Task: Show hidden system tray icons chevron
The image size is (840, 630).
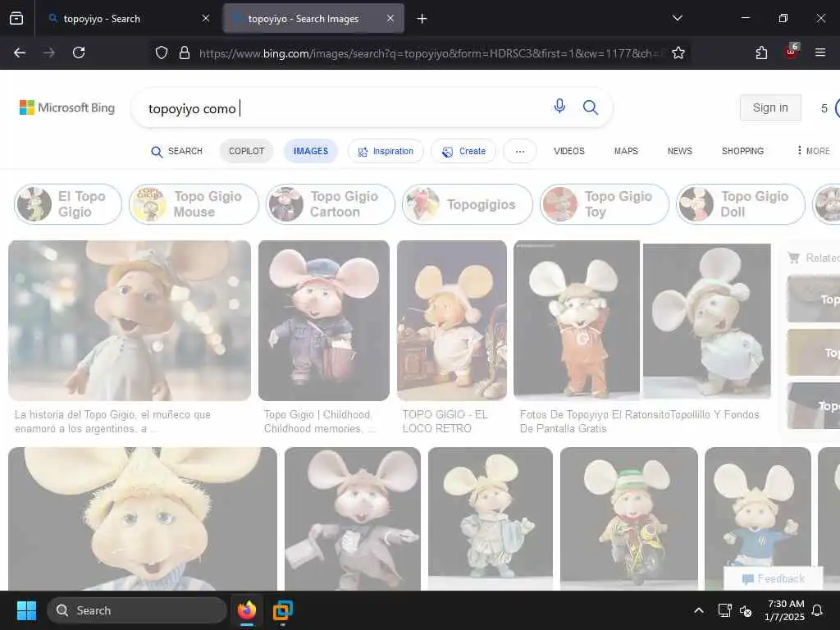Action: (x=699, y=610)
